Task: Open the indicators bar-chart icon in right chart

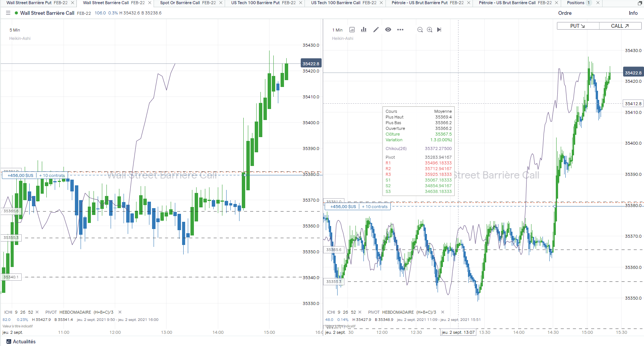Action: click(x=364, y=30)
